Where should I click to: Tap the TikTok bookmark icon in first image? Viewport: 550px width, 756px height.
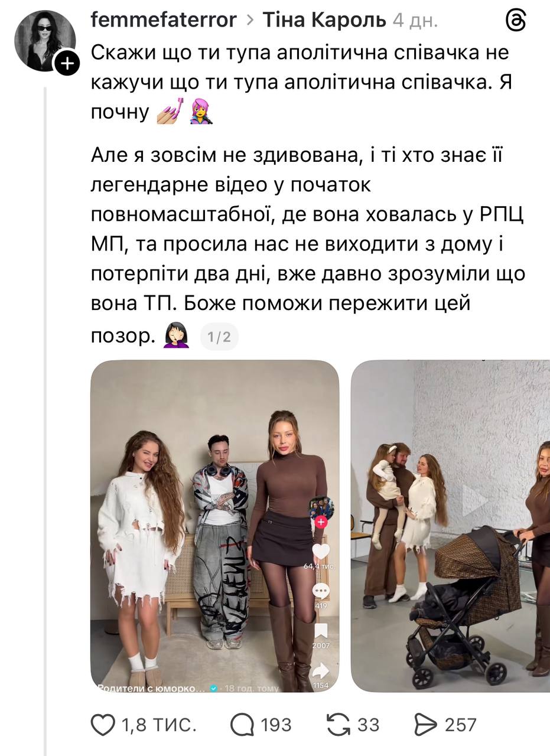(x=321, y=631)
